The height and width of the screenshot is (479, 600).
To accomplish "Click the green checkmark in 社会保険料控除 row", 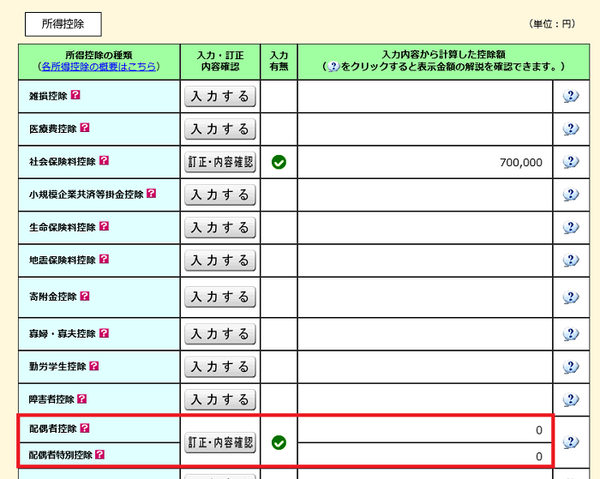I will [279, 162].
